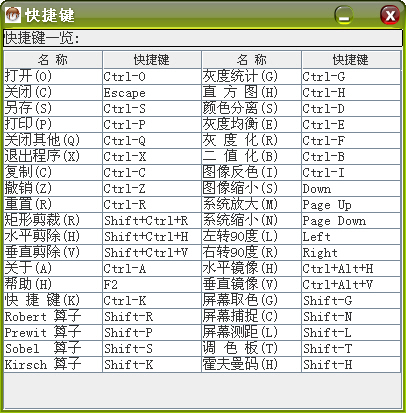Select the 撤销(Z) cell
The image size is (406, 413).
(x=53, y=189)
